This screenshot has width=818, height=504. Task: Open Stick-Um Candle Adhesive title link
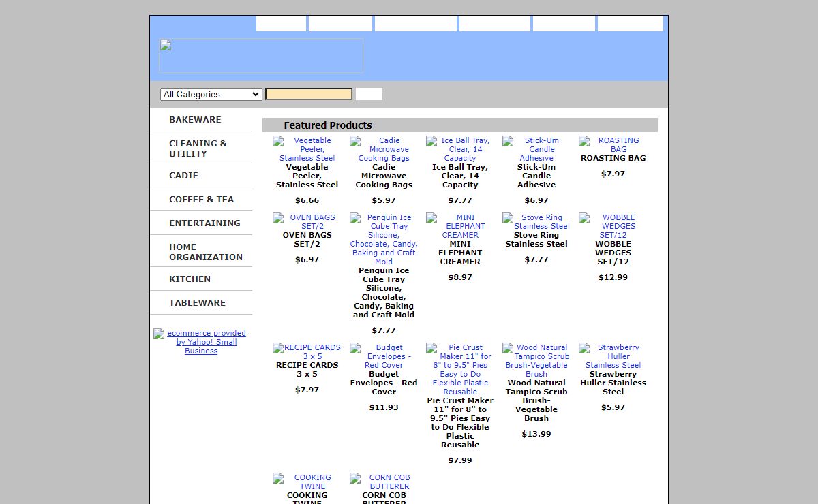pyautogui.click(x=536, y=176)
